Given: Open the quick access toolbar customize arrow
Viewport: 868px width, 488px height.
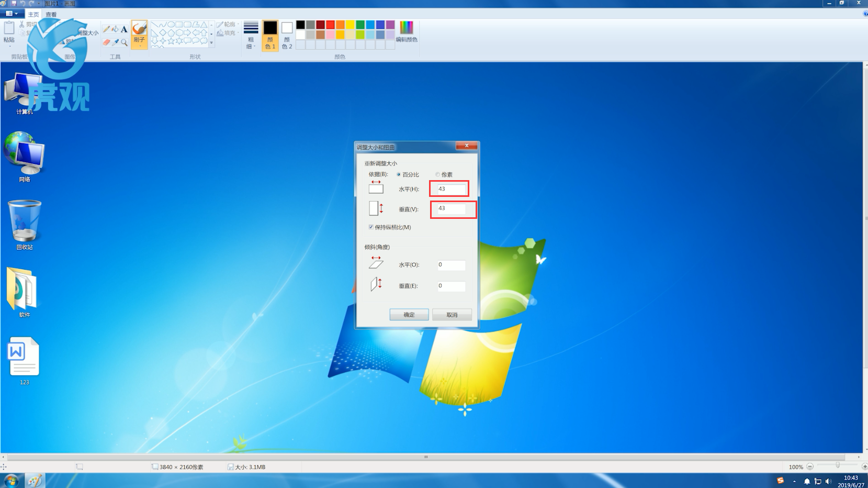Looking at the screenshot, I should (x=39, y=3).
